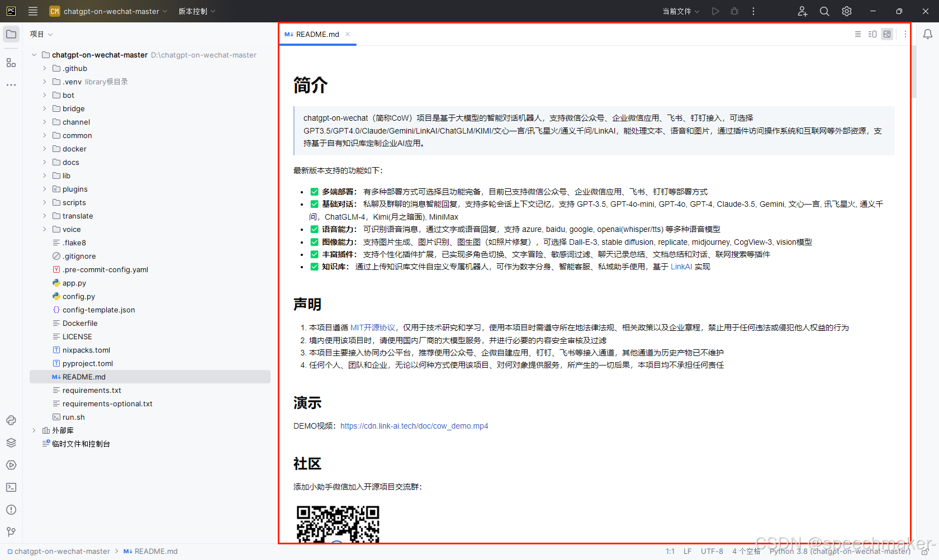The width and height of the screenshot is (939, 560).
Task: Open the project name dropdown
Action: [x=108, y=11]
